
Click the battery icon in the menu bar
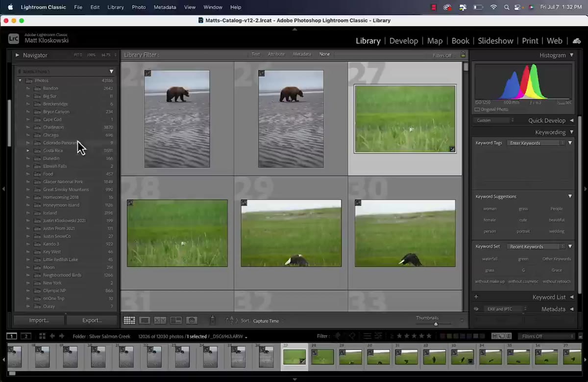coord(478,7)
